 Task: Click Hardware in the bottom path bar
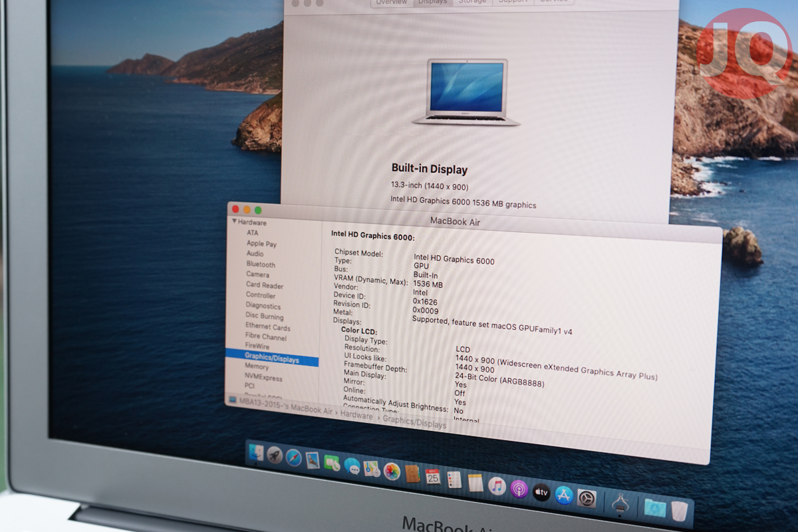tap(357, 415)
